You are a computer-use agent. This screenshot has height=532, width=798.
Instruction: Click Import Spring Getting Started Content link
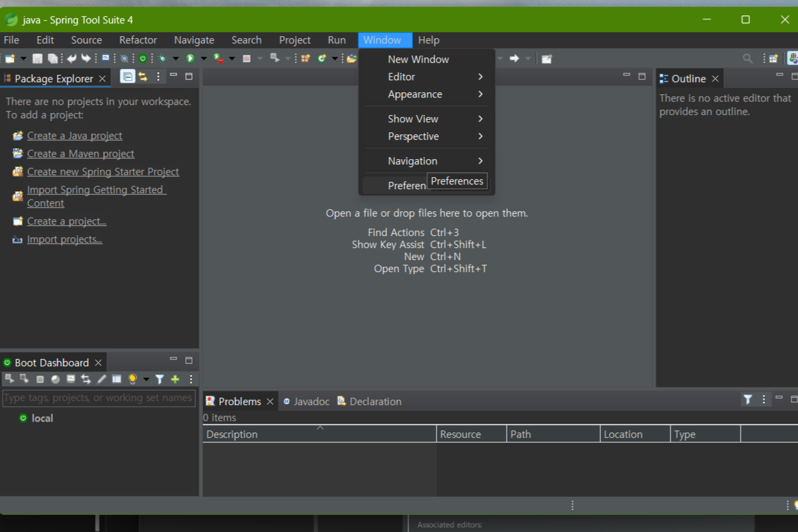(97, 196)
